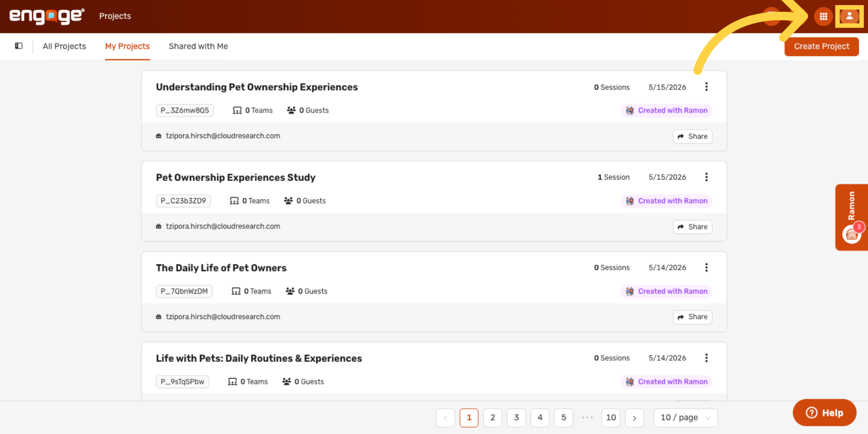Click Ramon robot icon in Understanding Pet Ownership card
Image resolution: width=868 pixels, height=434 pixels.
(x=630, y=110)
